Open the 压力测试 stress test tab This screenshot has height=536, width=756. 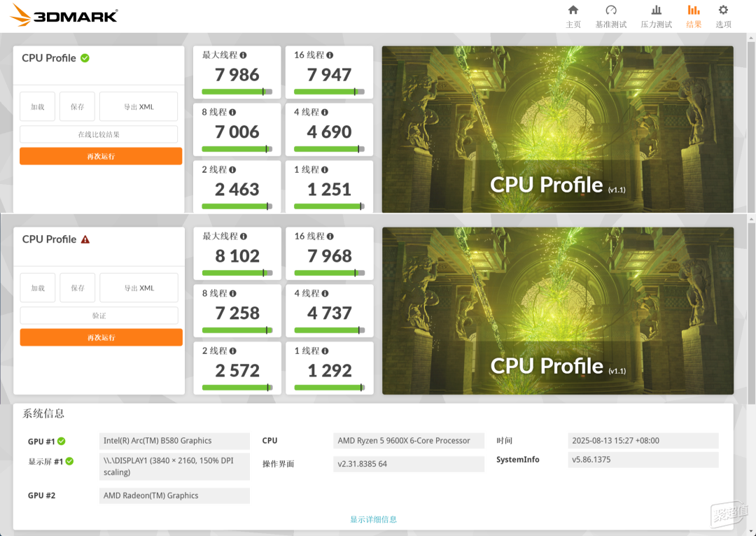click(x=656, y=17)
